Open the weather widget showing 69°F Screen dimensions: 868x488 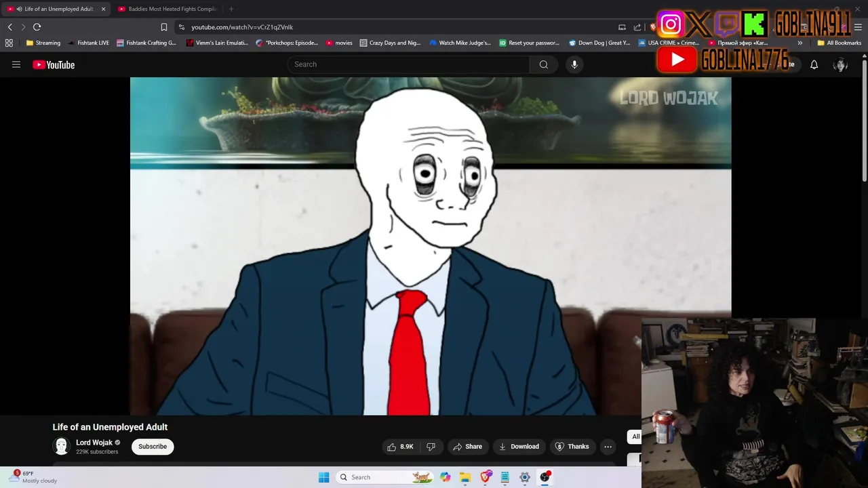tap(33, 477)
